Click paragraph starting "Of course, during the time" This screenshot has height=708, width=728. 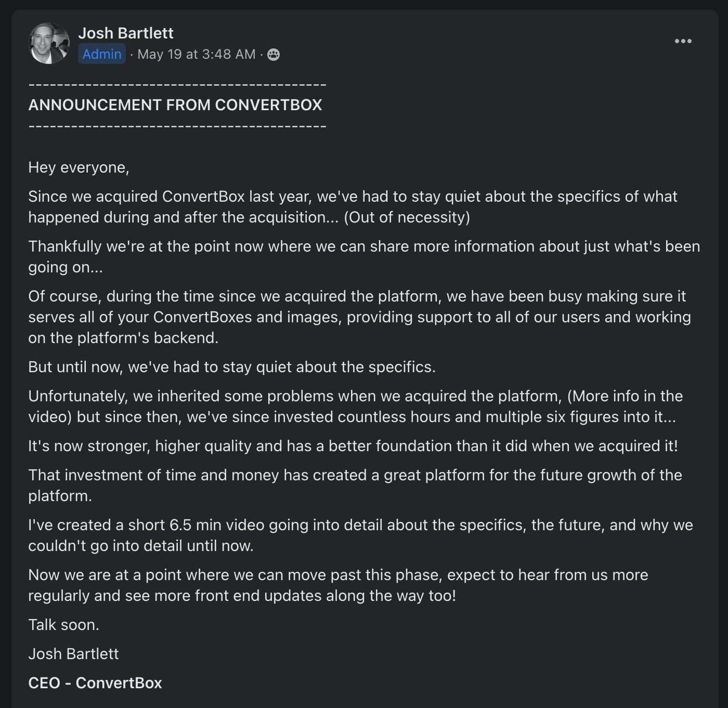point(359,317)
